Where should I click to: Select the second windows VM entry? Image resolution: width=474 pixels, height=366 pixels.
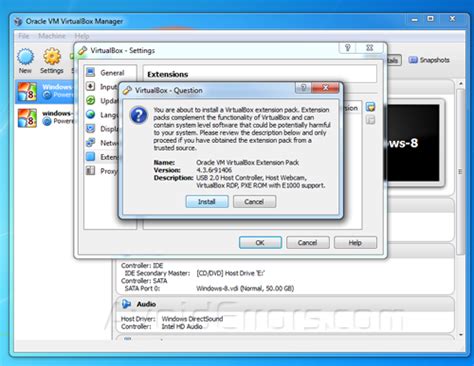(x=45, y=118)
